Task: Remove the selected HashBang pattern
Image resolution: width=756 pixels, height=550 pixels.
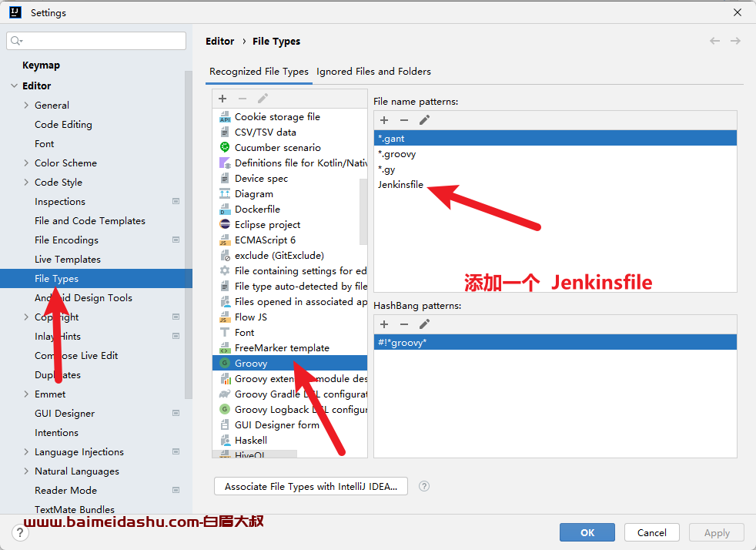Action: click(x=404, y=324)
